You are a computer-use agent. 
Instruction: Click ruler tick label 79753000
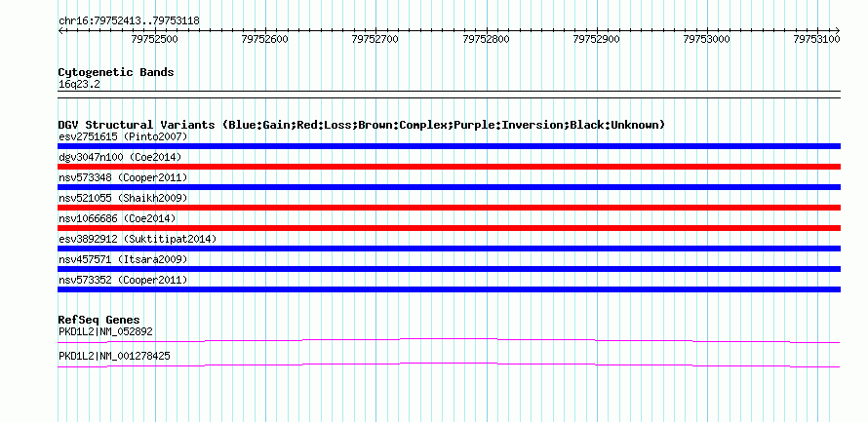click(707, 39)
